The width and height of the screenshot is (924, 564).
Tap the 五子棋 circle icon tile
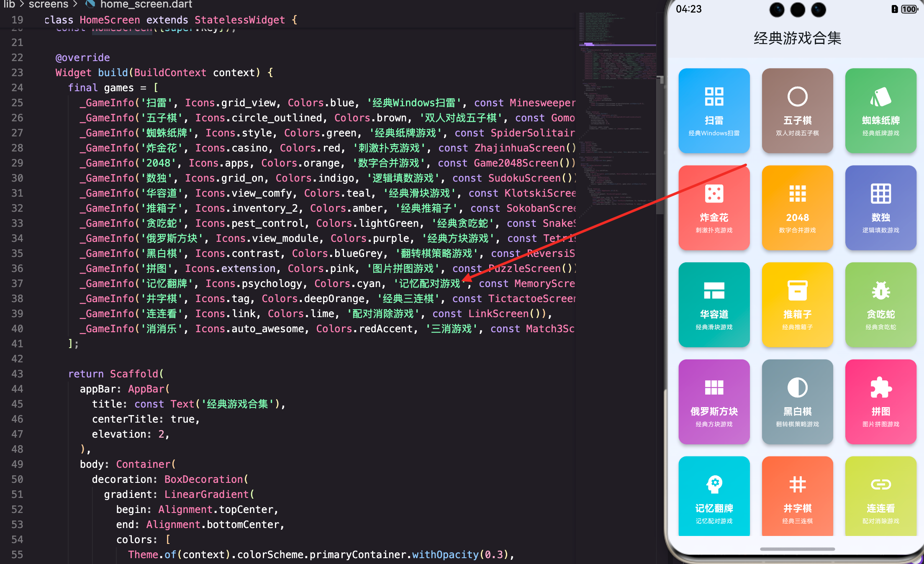(797, 111)
